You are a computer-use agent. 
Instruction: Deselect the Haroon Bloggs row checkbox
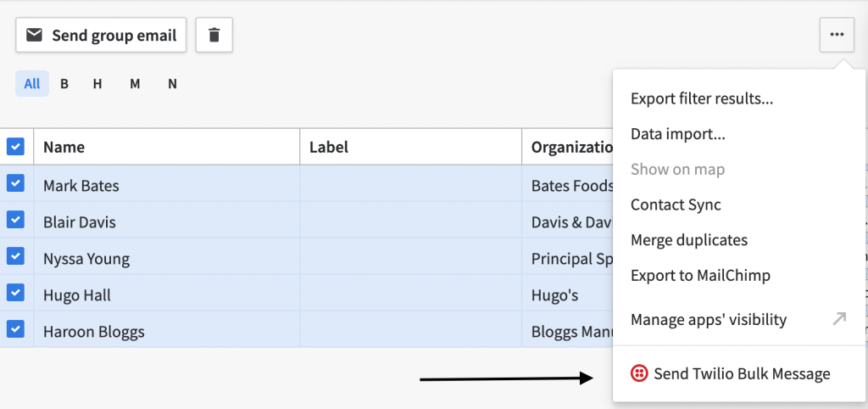15,329
